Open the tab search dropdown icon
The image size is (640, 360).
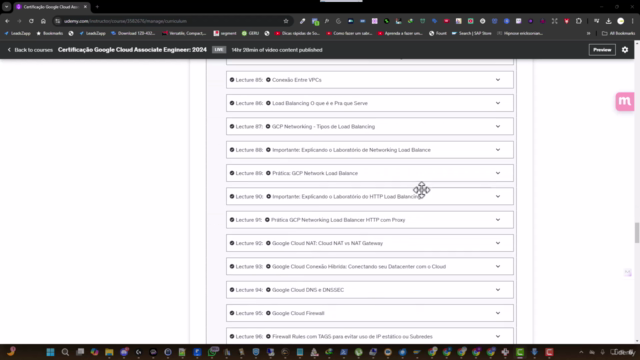tap(7, 7)
